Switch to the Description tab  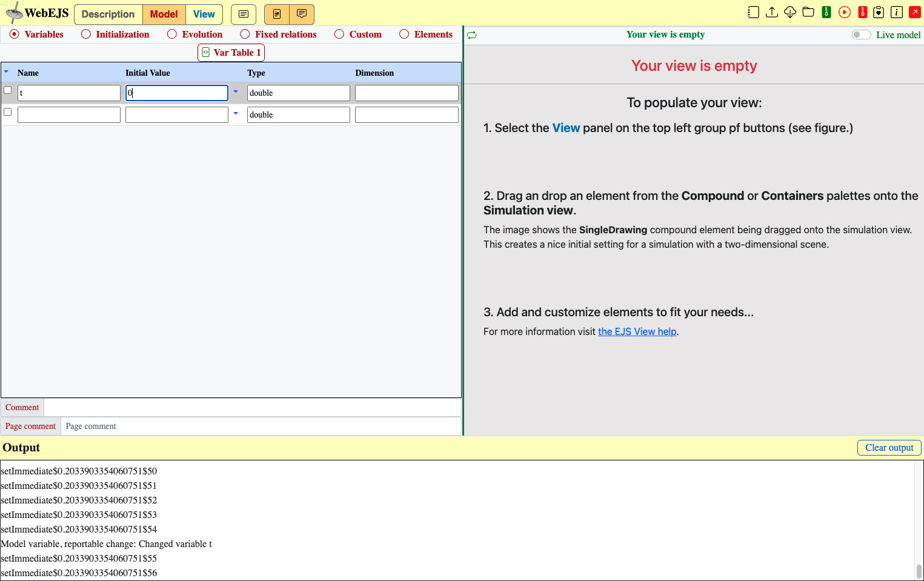108,15
